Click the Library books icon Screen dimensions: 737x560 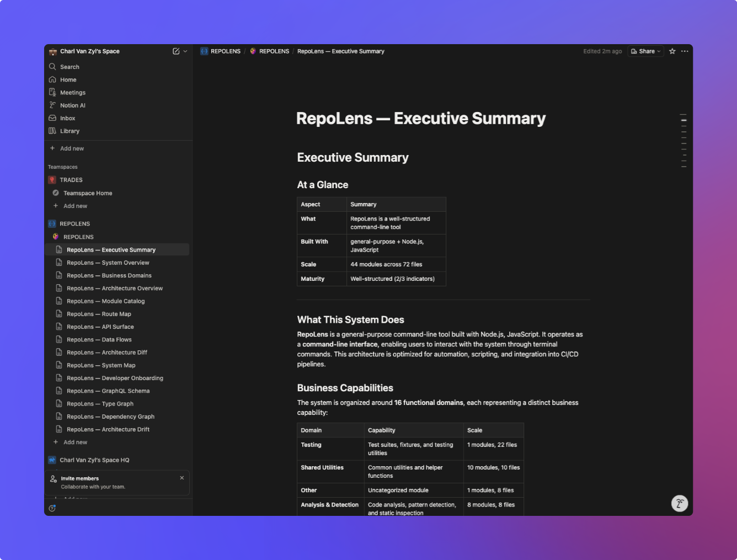coord(52,131)
